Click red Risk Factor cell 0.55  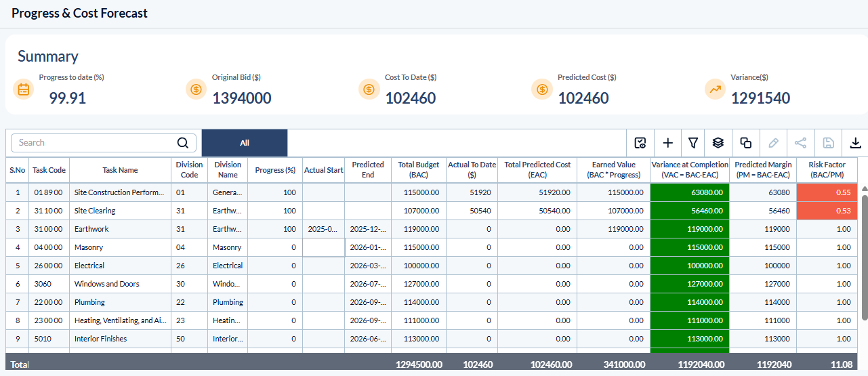tap(827, 192)
